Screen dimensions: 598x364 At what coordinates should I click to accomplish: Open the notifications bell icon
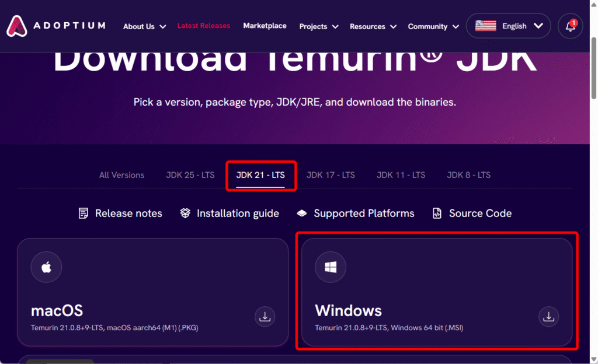pyautogui.click(x=570, y=26)
